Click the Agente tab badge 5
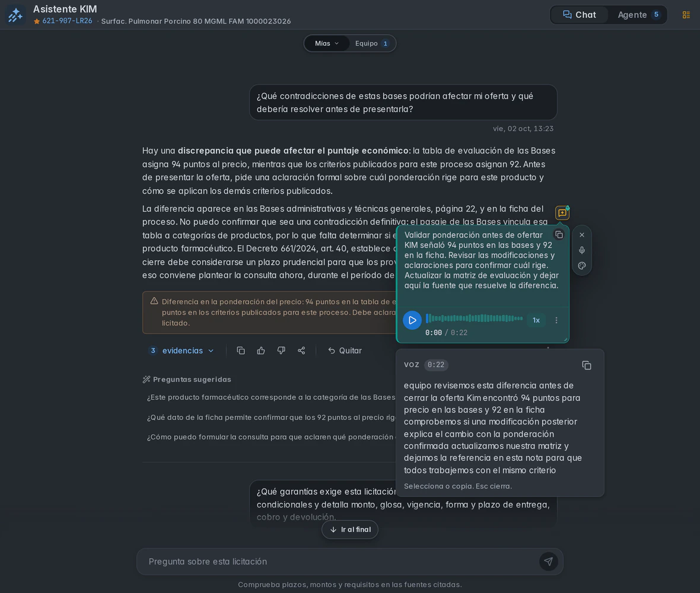The image size is (700, 593). pyautogui.click(x=656, y=15)
